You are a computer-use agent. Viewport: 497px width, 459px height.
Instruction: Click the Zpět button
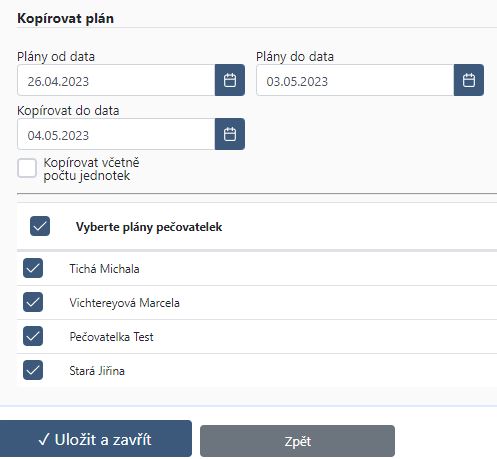297,441
